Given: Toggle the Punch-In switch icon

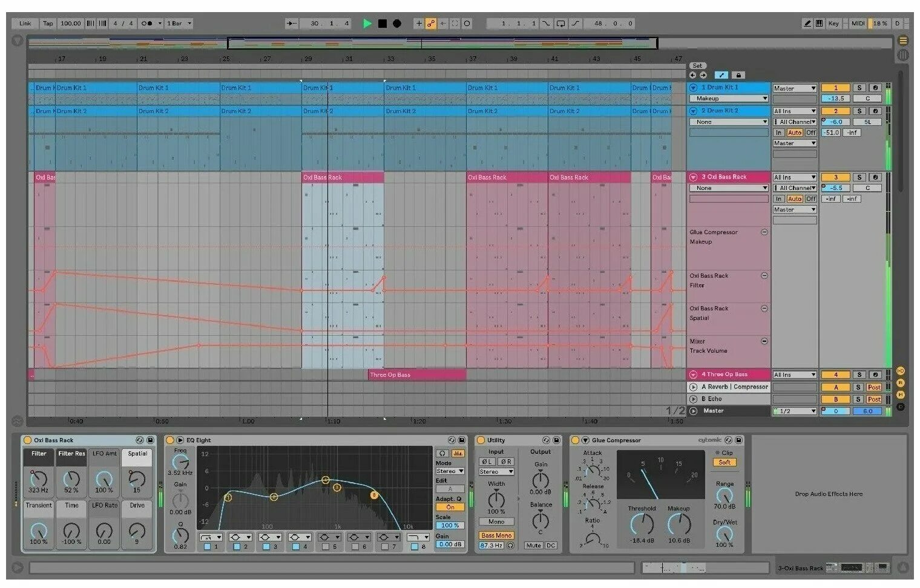Looking at the screenshot, I should coord(547,24).
